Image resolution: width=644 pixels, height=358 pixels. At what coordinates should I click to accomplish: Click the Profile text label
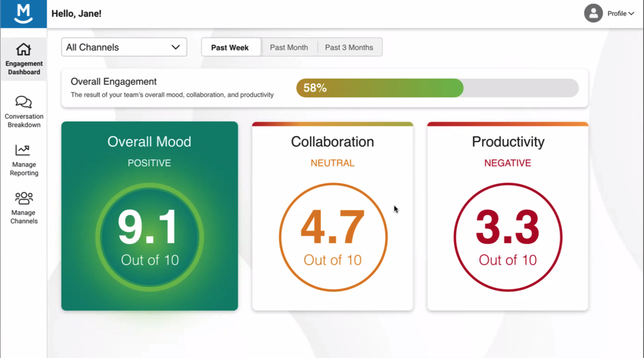(x=617, y=14)
